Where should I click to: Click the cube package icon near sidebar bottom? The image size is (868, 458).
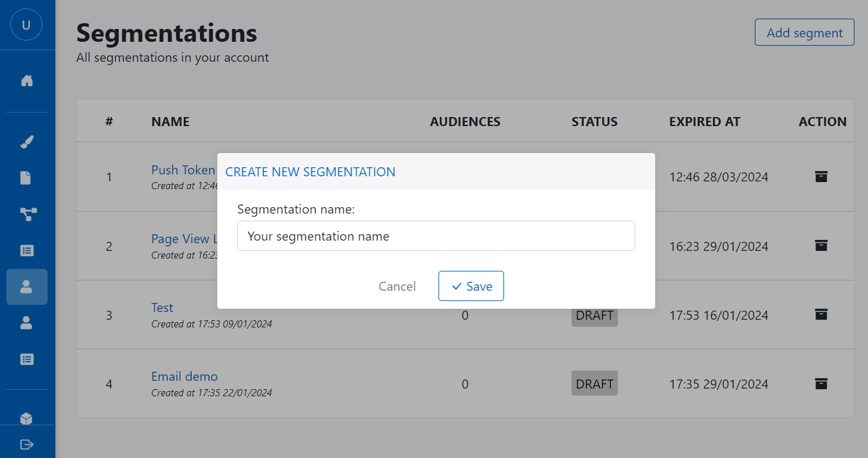[26, 418]
